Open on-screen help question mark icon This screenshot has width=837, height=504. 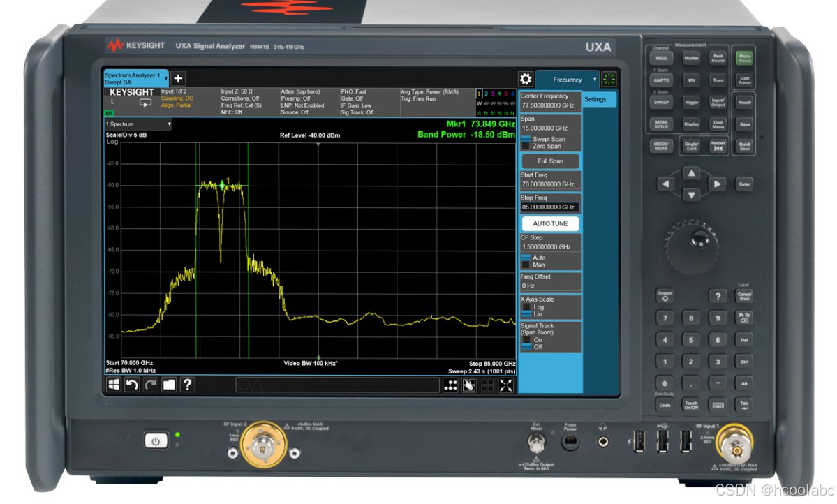pos(187,385)
